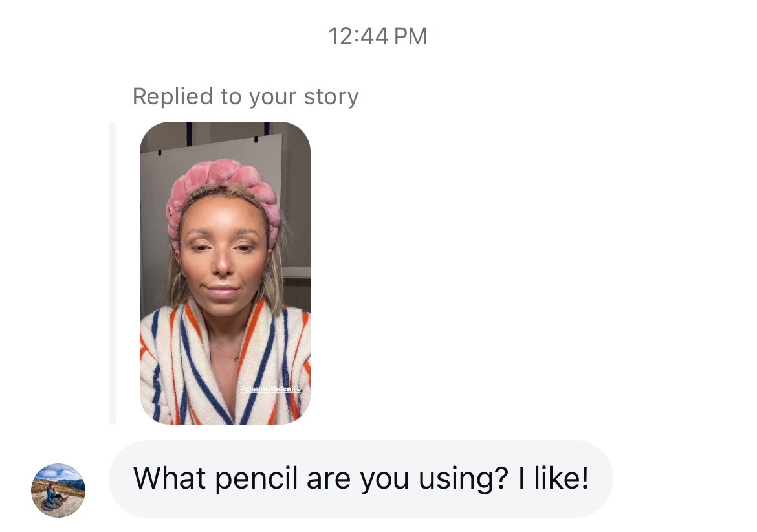Open the replied-to story thumbnail
Screen dimensions: 757x532
pos(225,272)
